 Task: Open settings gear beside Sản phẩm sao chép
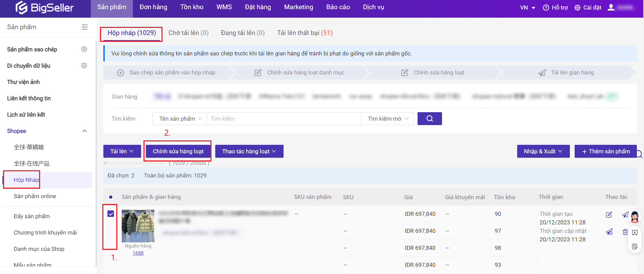point(84,49)
